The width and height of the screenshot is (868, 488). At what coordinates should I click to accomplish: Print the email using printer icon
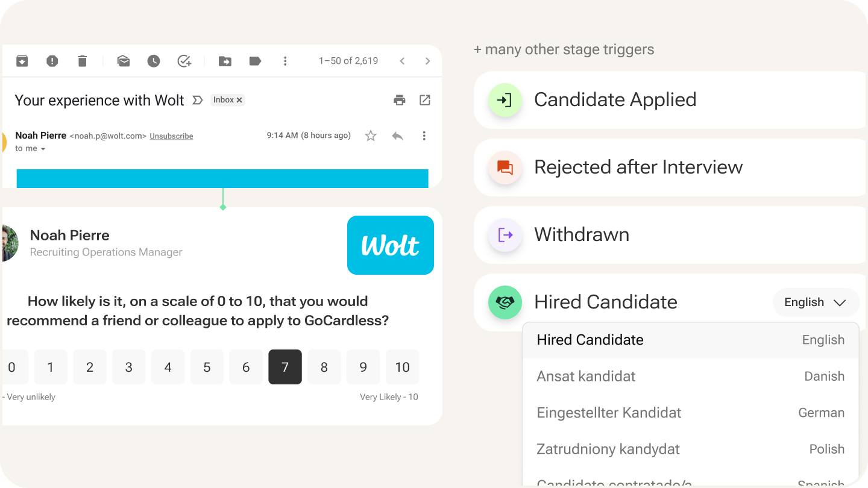(400, 100)
